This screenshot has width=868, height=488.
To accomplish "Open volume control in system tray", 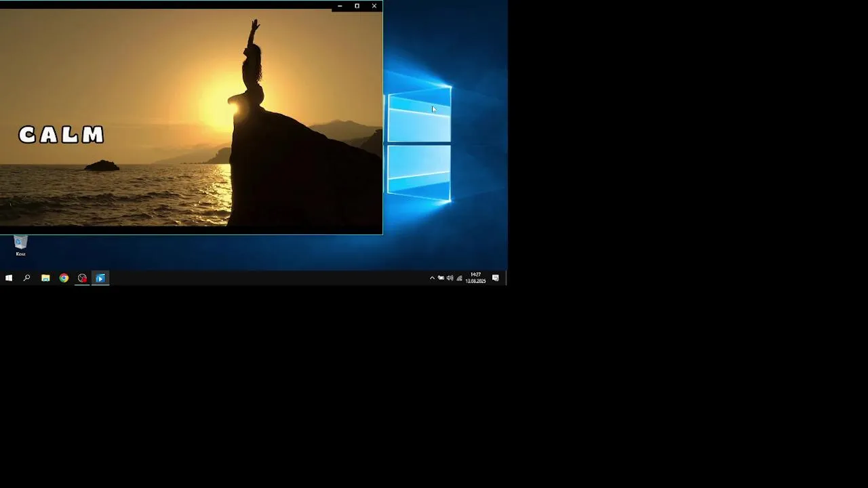I will [450, 278].
